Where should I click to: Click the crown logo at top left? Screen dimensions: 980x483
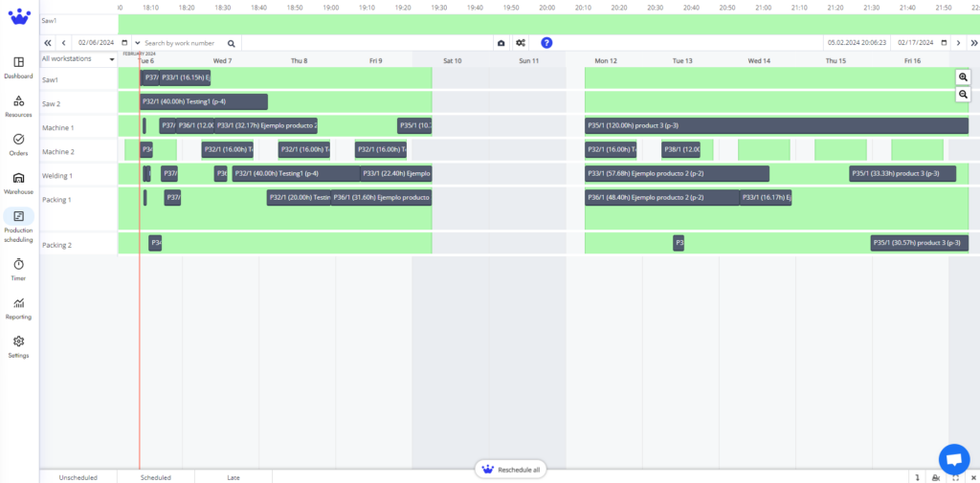click(x=19, y=15)
